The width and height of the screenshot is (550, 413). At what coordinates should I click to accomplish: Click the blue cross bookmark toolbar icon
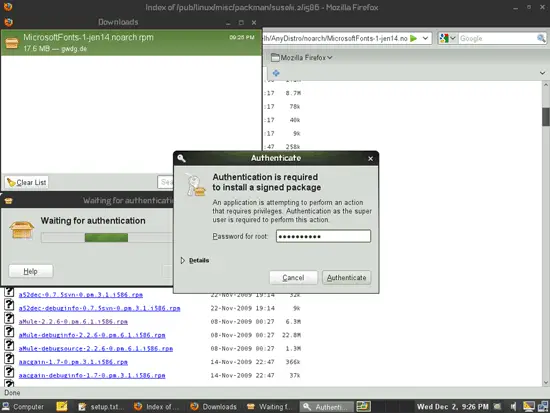pyautogui.click(x=276, y=73)
